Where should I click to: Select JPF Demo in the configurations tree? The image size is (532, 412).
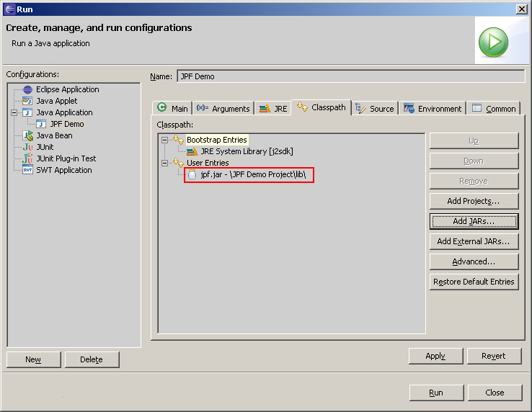66,124
